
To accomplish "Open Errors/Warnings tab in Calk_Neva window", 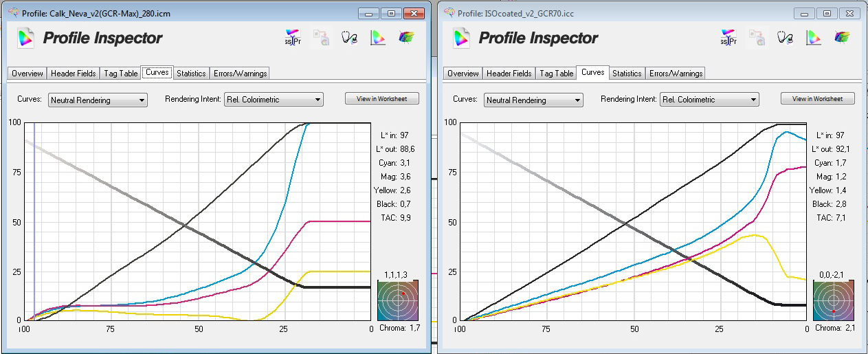I will click(x=240, y=74).
